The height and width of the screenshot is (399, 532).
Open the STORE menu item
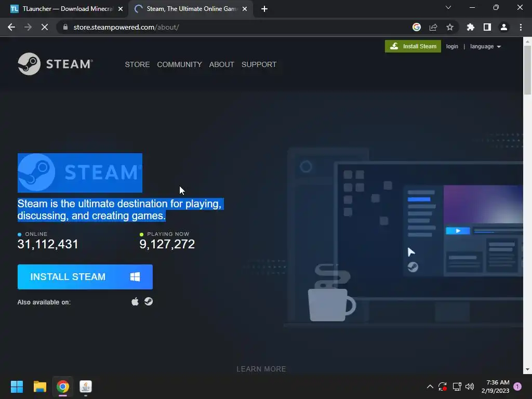(x=137, y=64)
